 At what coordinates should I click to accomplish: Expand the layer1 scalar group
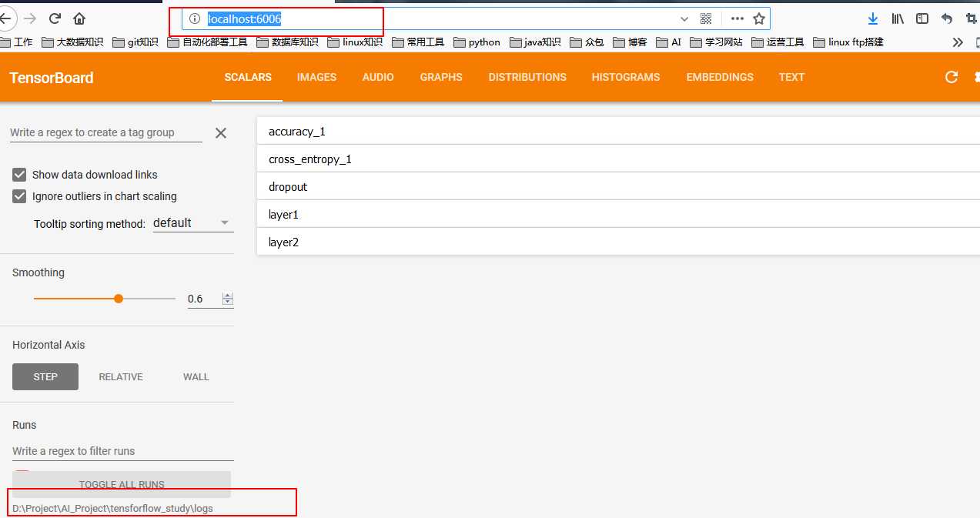pos(618,215)
